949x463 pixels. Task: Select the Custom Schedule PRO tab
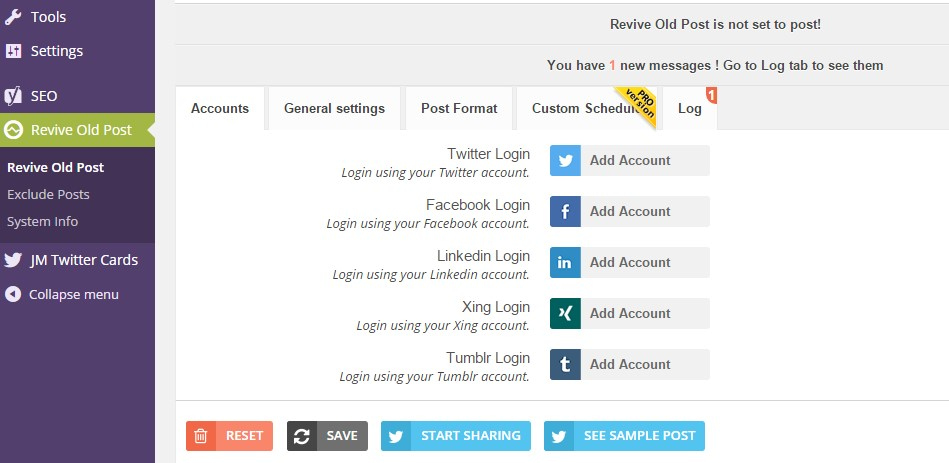586,108
